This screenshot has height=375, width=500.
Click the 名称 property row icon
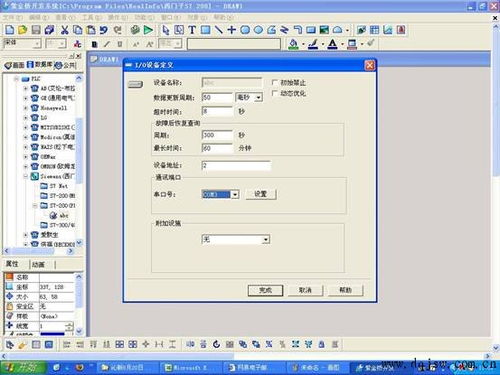click(10, 277)
